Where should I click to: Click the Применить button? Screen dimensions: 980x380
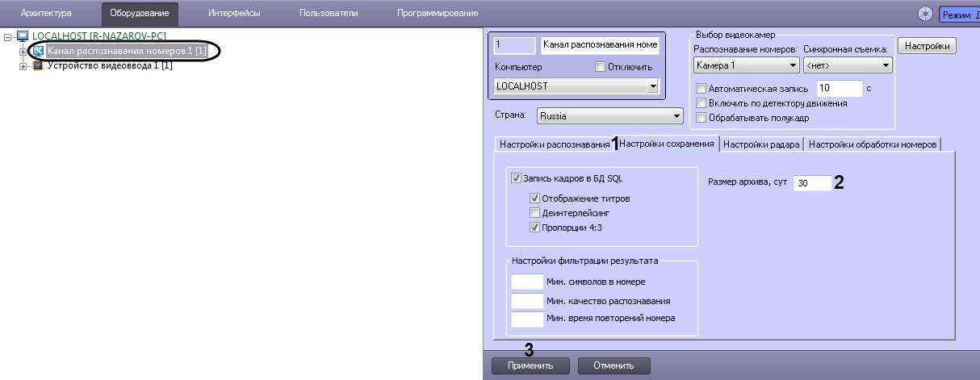coord(530,365)
